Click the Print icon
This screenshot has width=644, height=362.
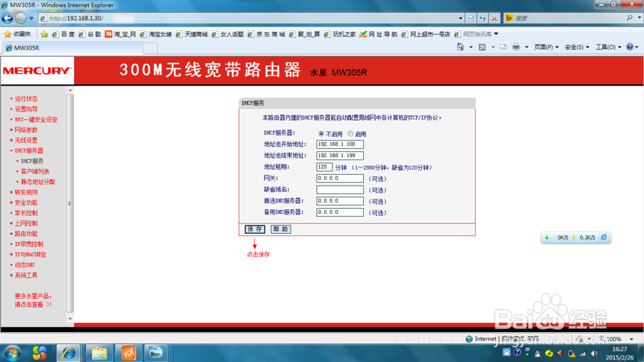[x=516, y=47]
